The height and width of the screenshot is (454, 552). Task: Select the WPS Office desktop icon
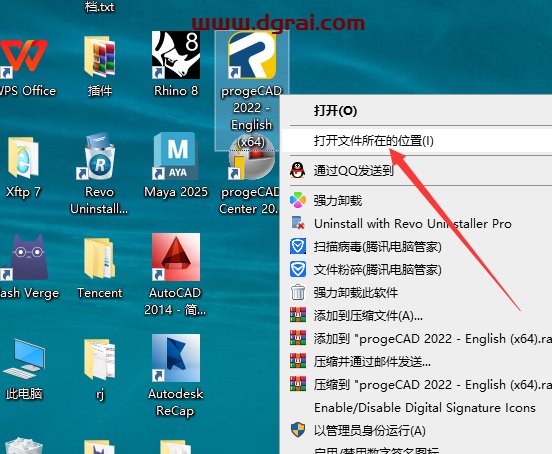[24, 56]
